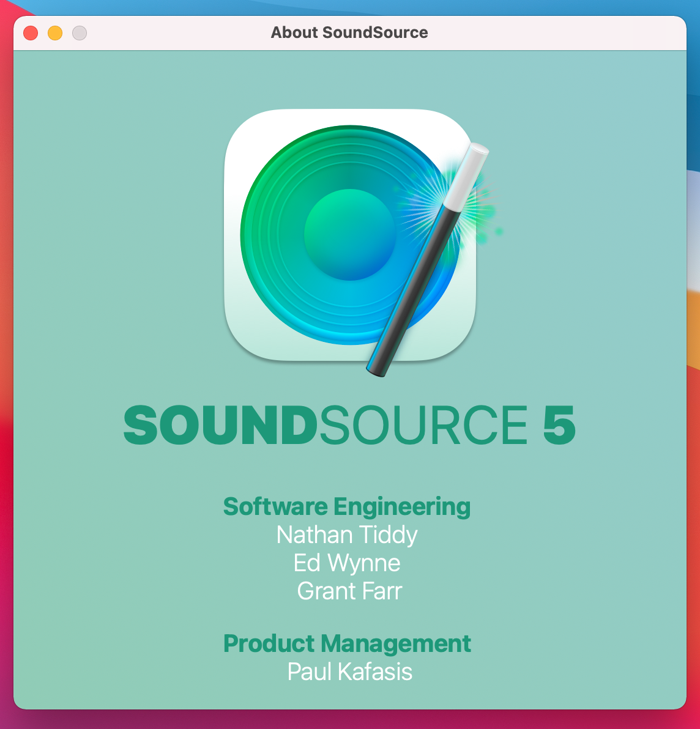
Task: Click the SoundSource speaker app icon
Action: (x=350, y=235)
